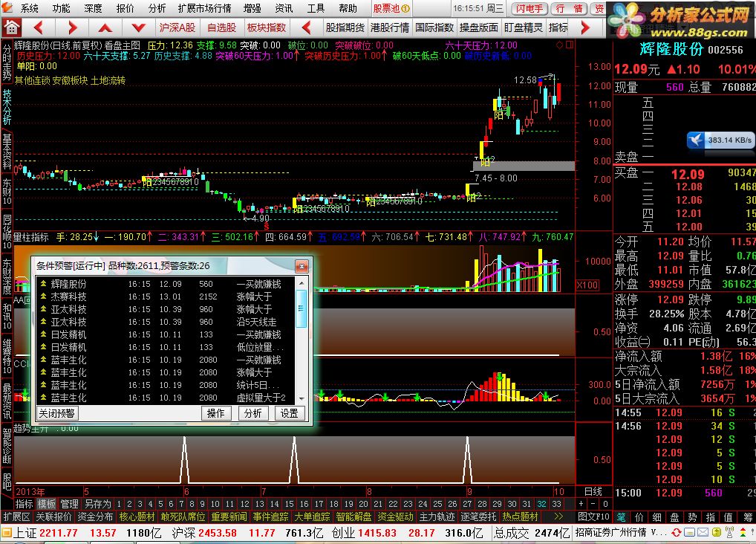Select 自选股 in the toolbar
Viewport: 756px width, 544px height.
(221, 27)
